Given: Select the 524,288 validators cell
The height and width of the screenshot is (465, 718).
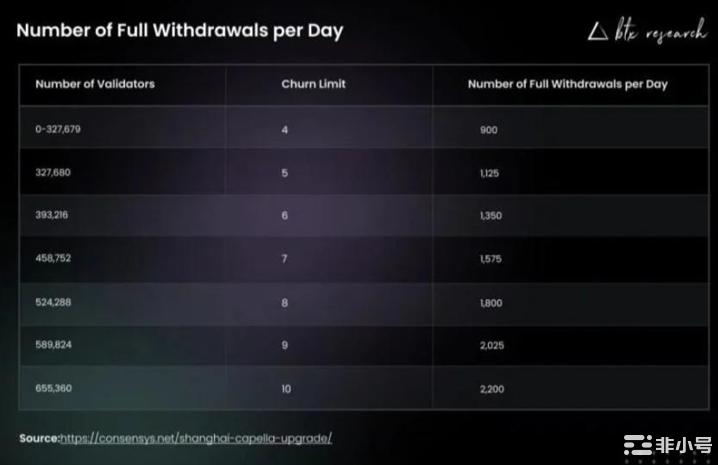Looking at the screenshot, I should coord(53,301).
